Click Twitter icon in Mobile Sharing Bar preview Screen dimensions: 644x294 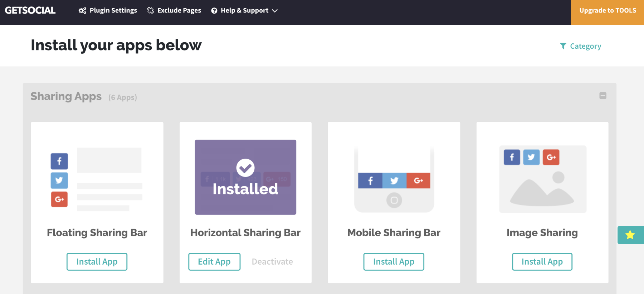[x=394, y=180]
